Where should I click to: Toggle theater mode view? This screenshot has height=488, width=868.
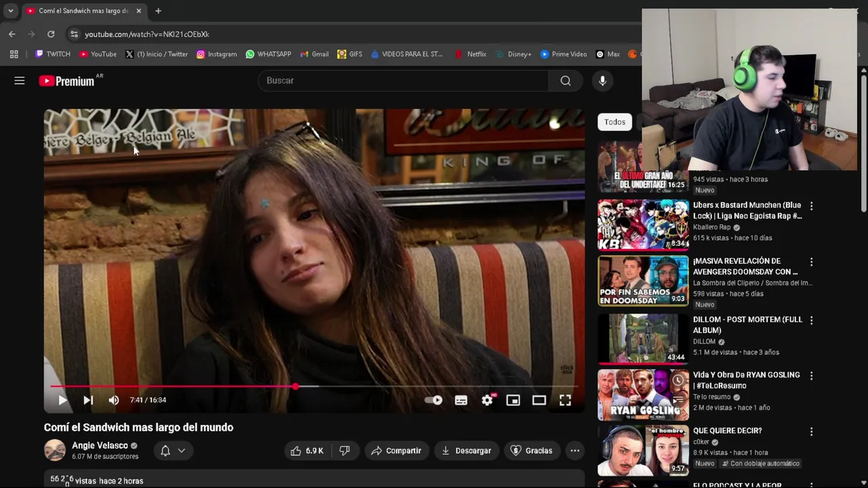(539, 400)
